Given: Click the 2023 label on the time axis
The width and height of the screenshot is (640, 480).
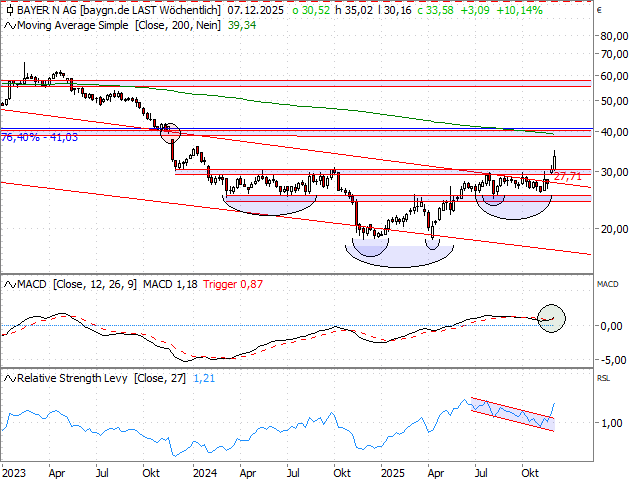Looking at the screenshot, I should [x=13, y=473].
